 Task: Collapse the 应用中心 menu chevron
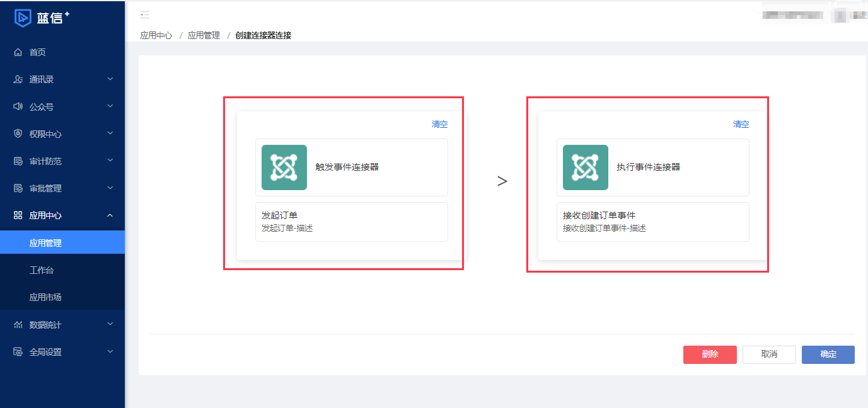coord(110,215)
